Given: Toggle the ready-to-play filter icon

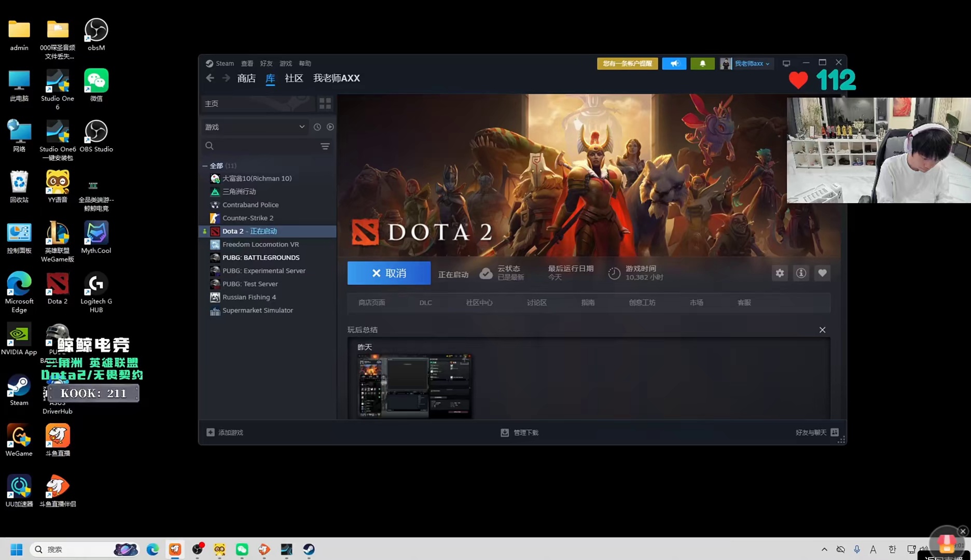Looking at the screenshot, I should (330, 127).
